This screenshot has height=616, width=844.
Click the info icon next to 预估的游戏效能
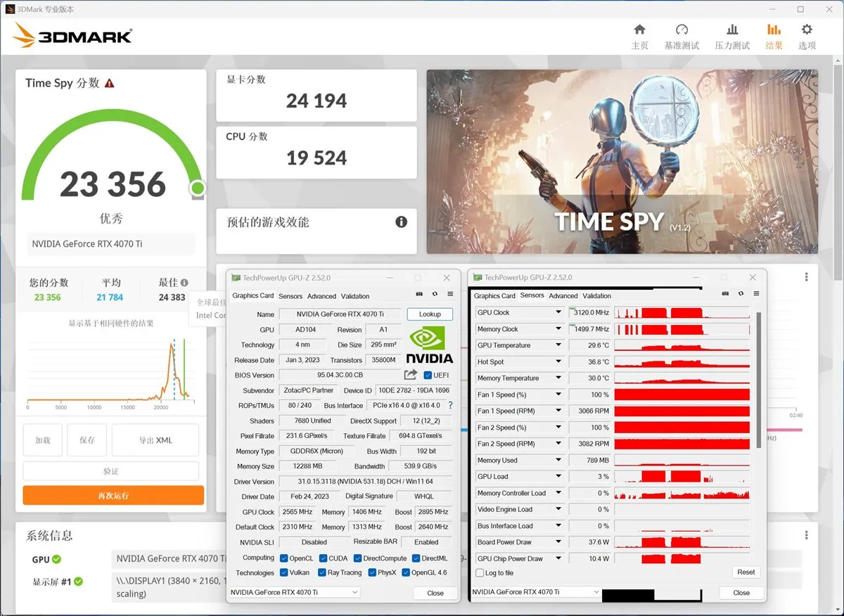402,222
